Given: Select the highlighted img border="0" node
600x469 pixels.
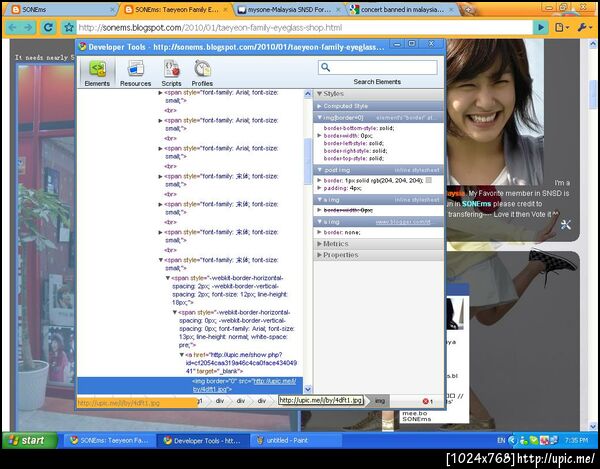Looking at the screenshot, I should (x=190, y=385).
